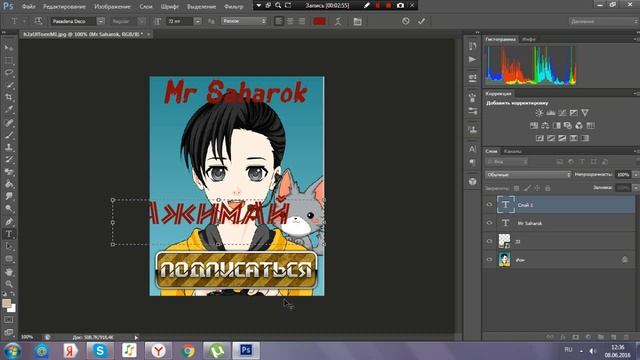Select the Rectangle shape tool

coord(9,259)
